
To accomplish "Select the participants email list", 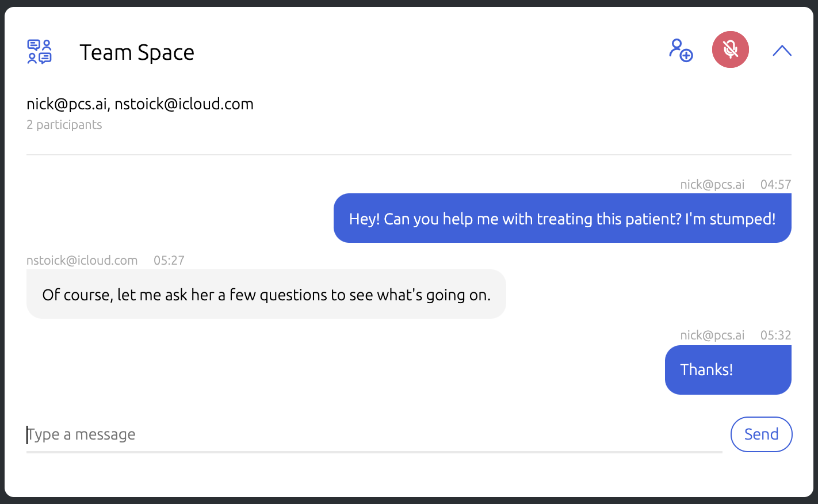I will click(x=140, y=104).
